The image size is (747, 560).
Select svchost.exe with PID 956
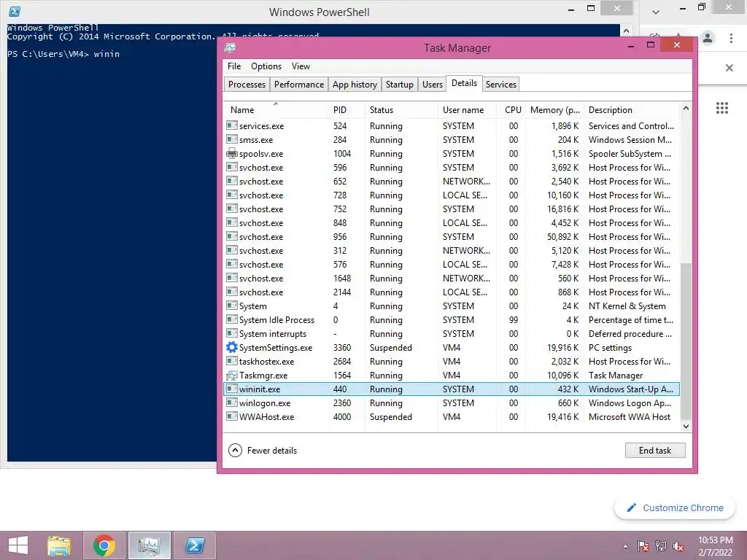point(452,237)
